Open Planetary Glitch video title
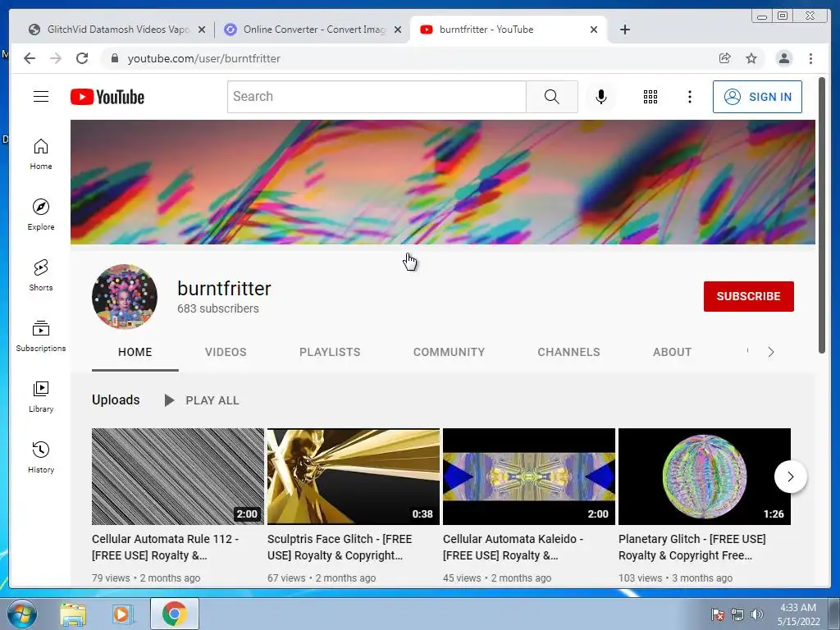840x630 pixels. 692,547
